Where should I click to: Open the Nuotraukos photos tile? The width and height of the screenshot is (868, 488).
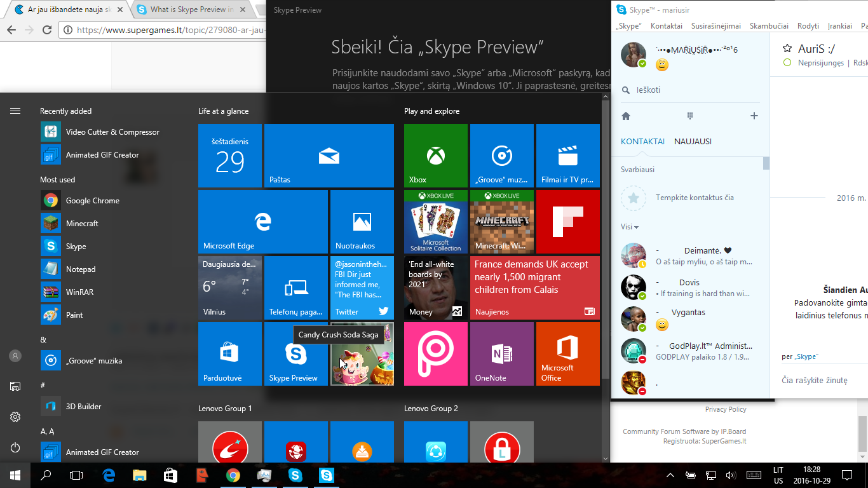[x=362, y=222]
